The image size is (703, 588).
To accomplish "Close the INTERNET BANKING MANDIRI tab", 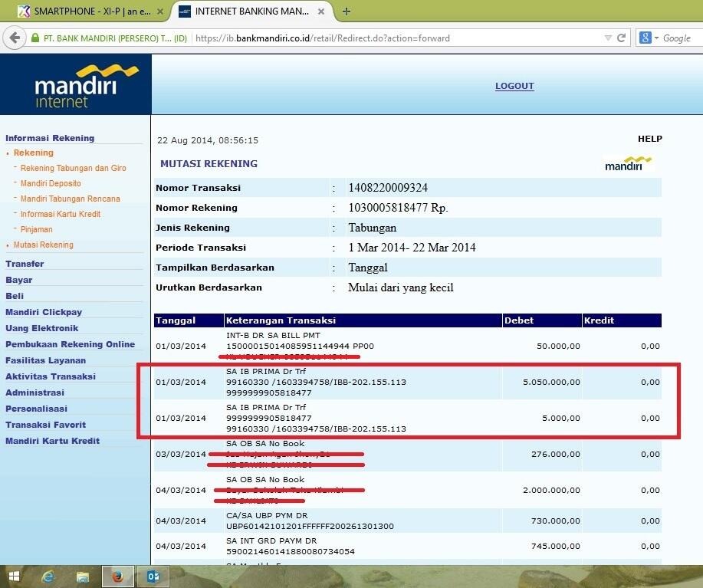I will pyautogui.click(x=321, y=11).
